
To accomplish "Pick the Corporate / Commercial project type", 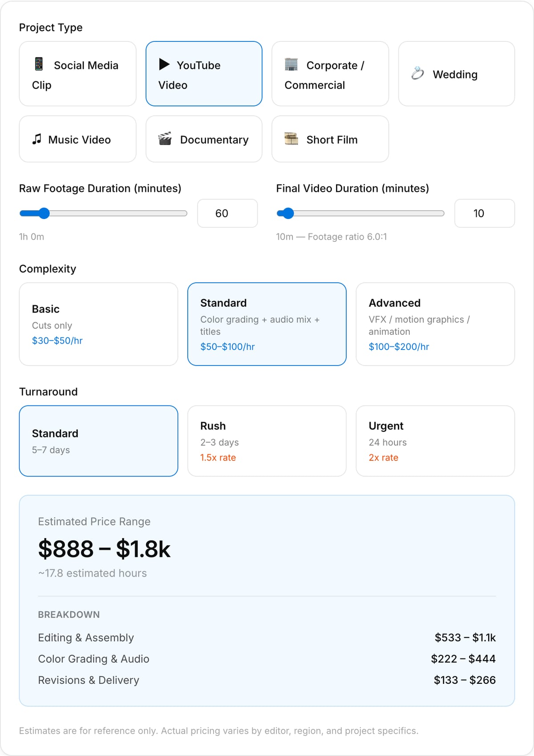I will pos(330,74).
